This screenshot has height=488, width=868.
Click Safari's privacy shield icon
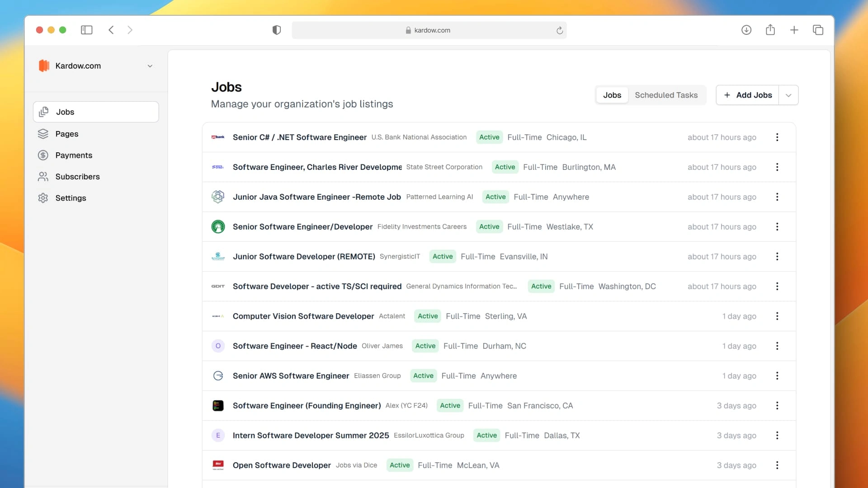277,30
